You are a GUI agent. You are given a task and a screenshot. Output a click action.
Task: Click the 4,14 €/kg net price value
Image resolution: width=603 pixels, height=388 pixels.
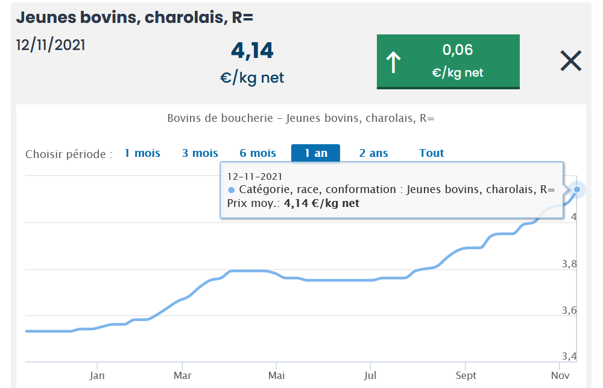coord(252,62)
